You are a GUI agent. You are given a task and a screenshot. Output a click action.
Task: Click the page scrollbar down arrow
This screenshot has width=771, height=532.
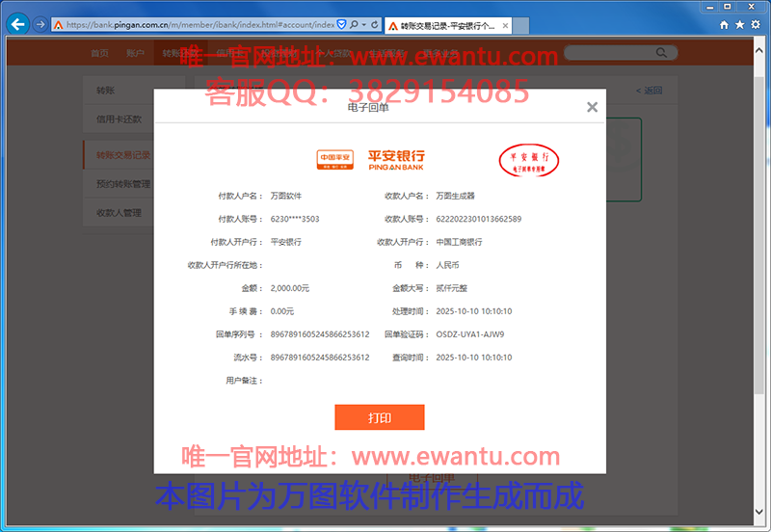tap(758, 512)
